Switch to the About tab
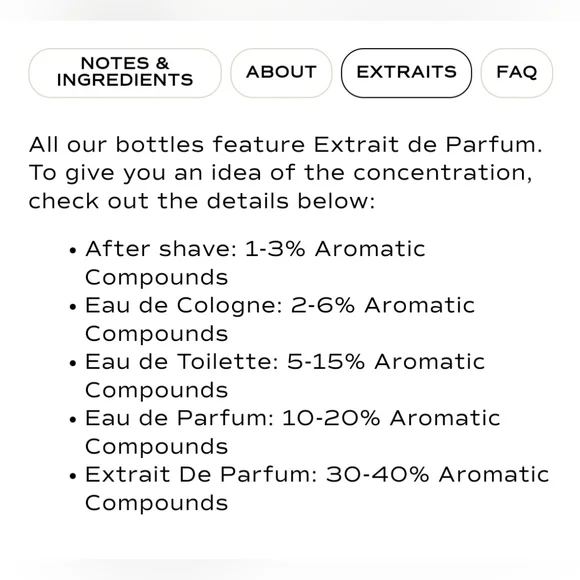The height and width of the screenshot is (580, 580). 281,73
